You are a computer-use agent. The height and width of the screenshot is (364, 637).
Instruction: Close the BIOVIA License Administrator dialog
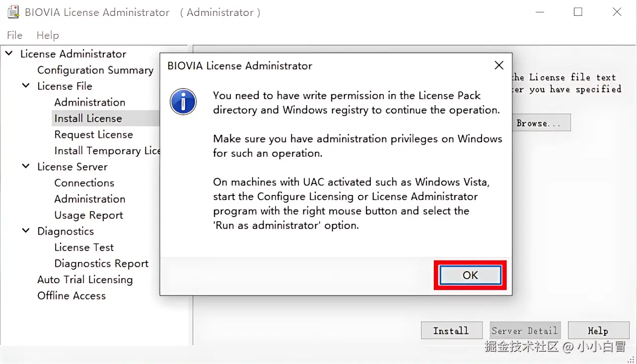[x=499, y=65]
